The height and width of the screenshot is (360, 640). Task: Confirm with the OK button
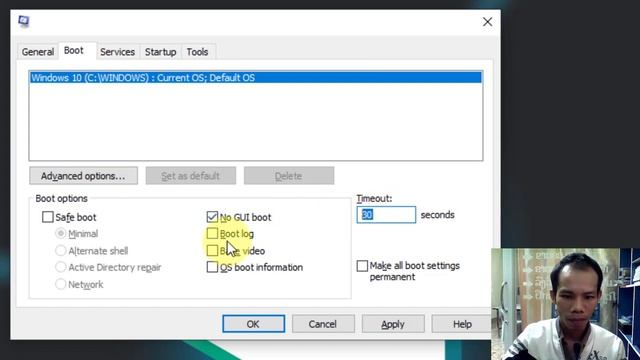point(253,324)
